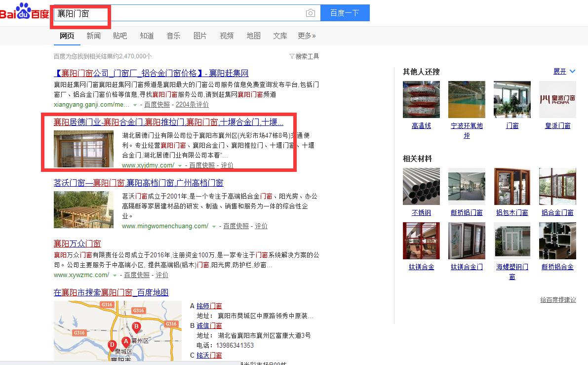Click map marker D
Image resolution: width=588 pixels, height=365 pixels.
pyautogui.click(x=112, y=345)
